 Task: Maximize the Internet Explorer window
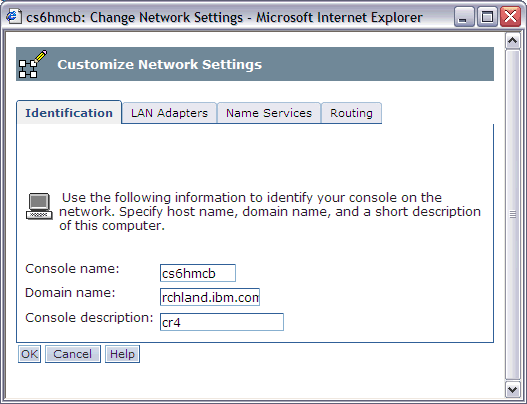pyautogui.click(x=487, y=16)
